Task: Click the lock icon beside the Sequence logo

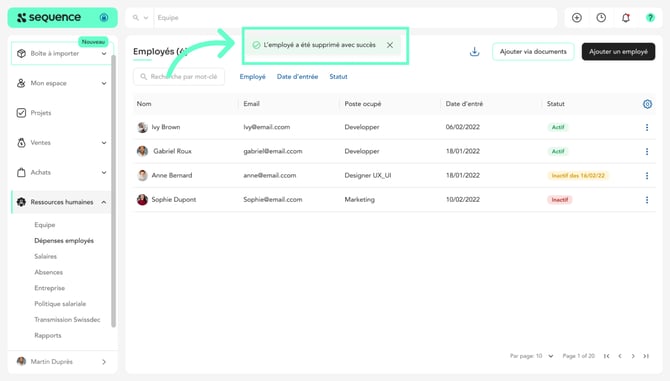Action: pyautogui.click(x=104, y=18)
